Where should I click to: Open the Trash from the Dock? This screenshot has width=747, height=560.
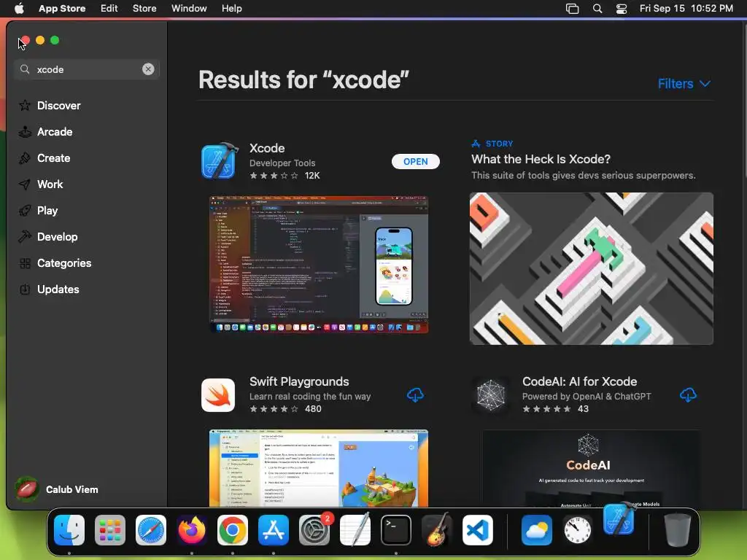678,530
